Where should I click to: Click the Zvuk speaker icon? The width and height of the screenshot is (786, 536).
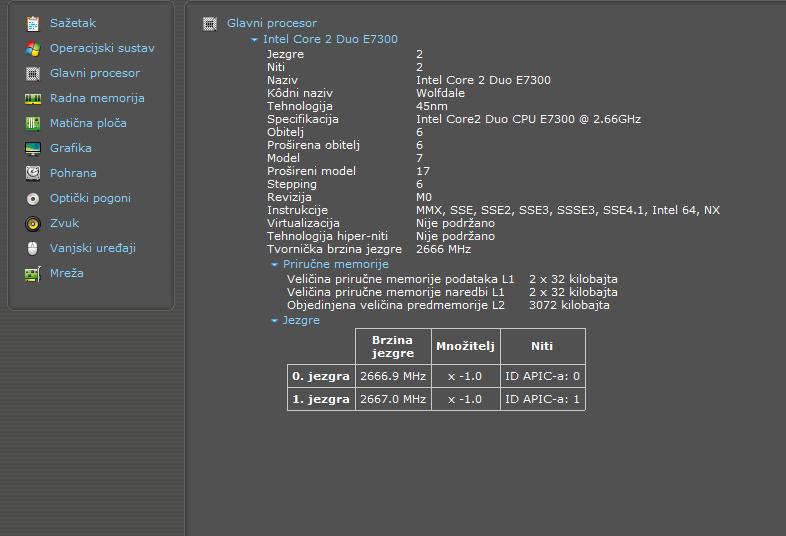click(32, 223)
